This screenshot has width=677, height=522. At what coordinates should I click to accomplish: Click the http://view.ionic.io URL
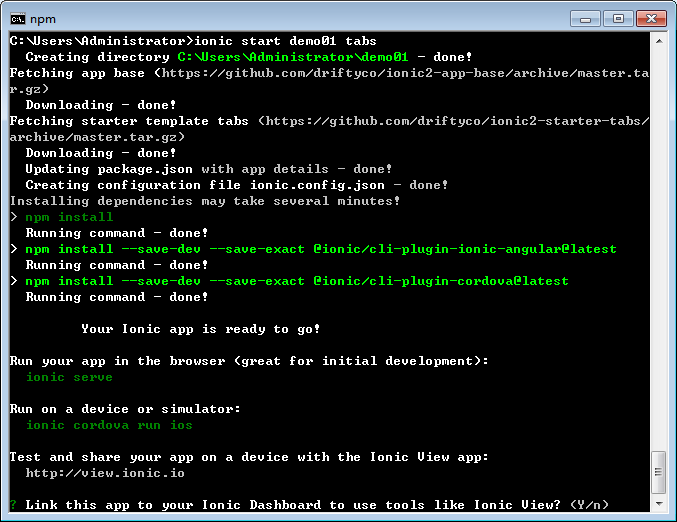click(x=105, y=473)
